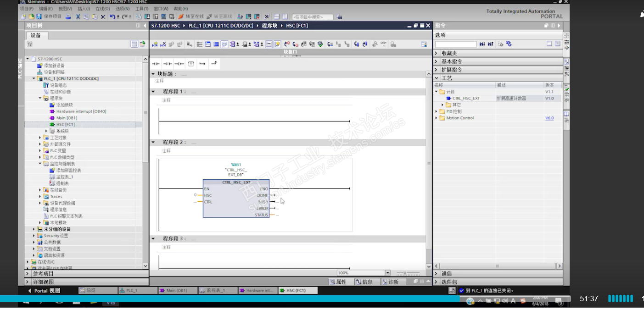Expand the 工艺对象 folder
644x315 pixels.
coord(40,138)
